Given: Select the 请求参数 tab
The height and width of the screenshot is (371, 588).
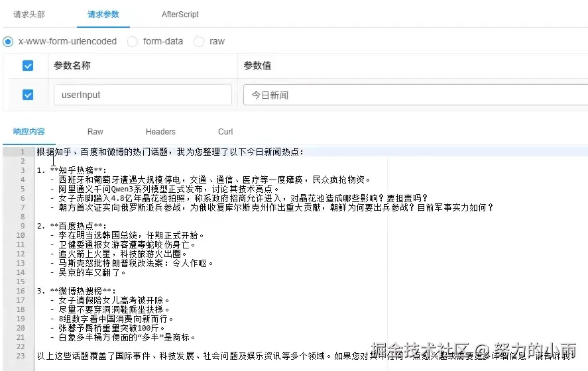Looking at the screenshot, I should point(103,14).
